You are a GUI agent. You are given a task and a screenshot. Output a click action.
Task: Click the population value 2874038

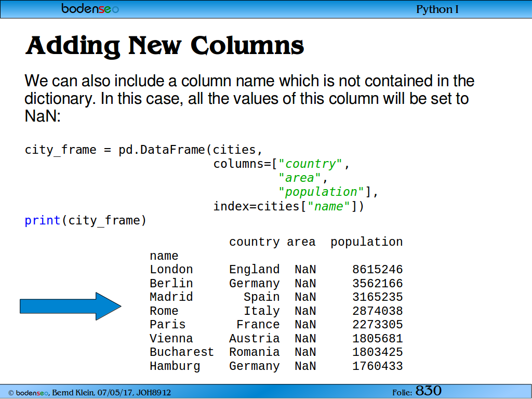point(378,311)
